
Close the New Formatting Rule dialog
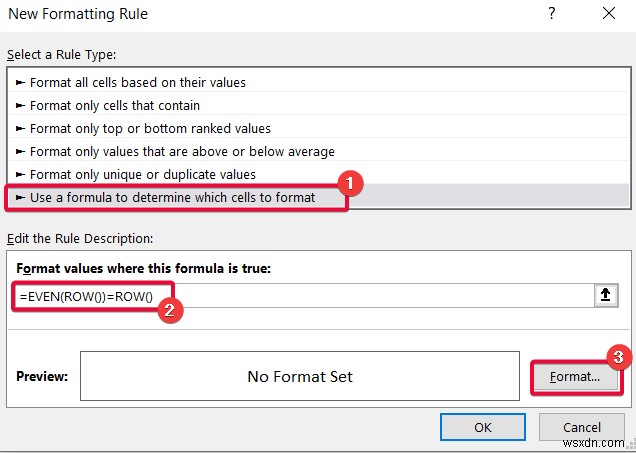pyautogui.click(x=609, y=15)
